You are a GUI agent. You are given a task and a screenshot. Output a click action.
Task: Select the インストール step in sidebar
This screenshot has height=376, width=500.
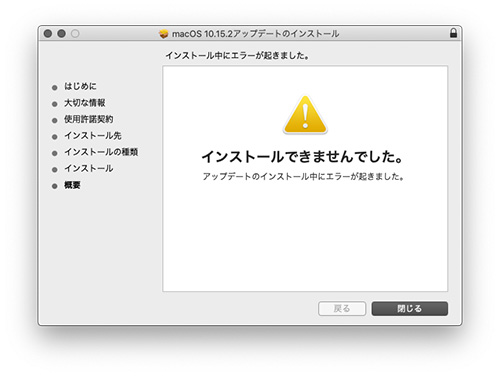pos(88,168)
